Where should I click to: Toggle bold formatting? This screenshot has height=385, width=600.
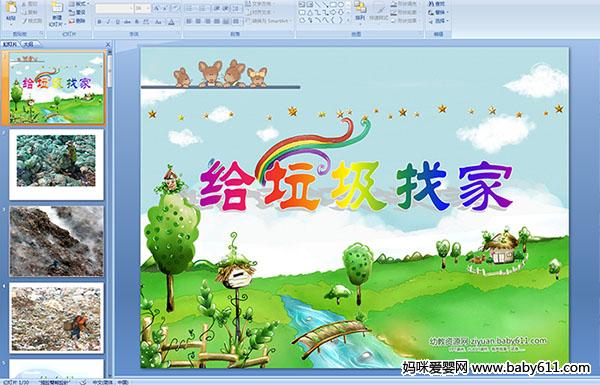[99, 22]
